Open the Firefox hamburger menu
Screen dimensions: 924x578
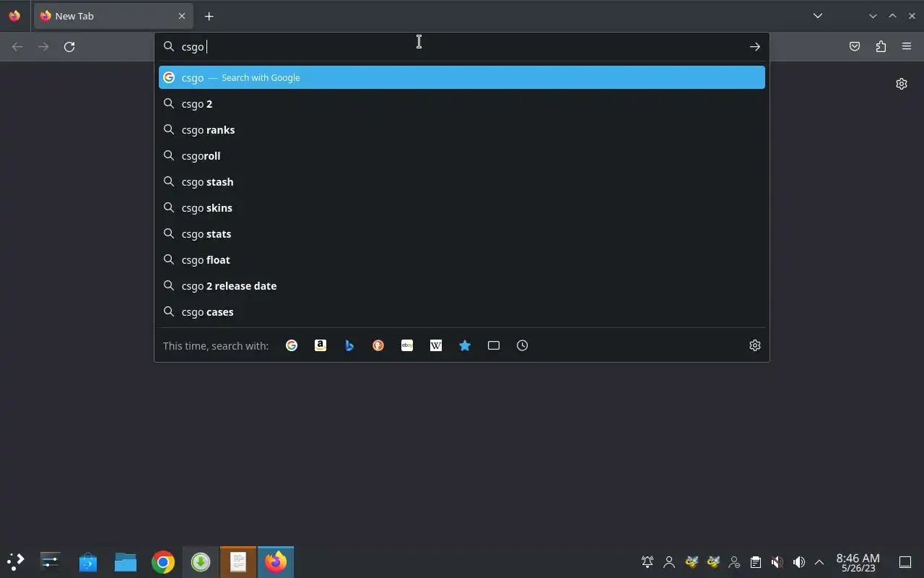click(907, 46)
